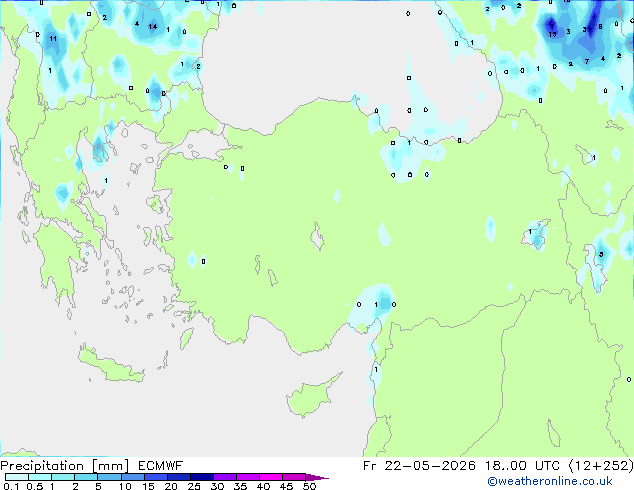Click the 40–45 mm bright magenta legend swatch
634x490 pixels.
[x=271, y=477]
